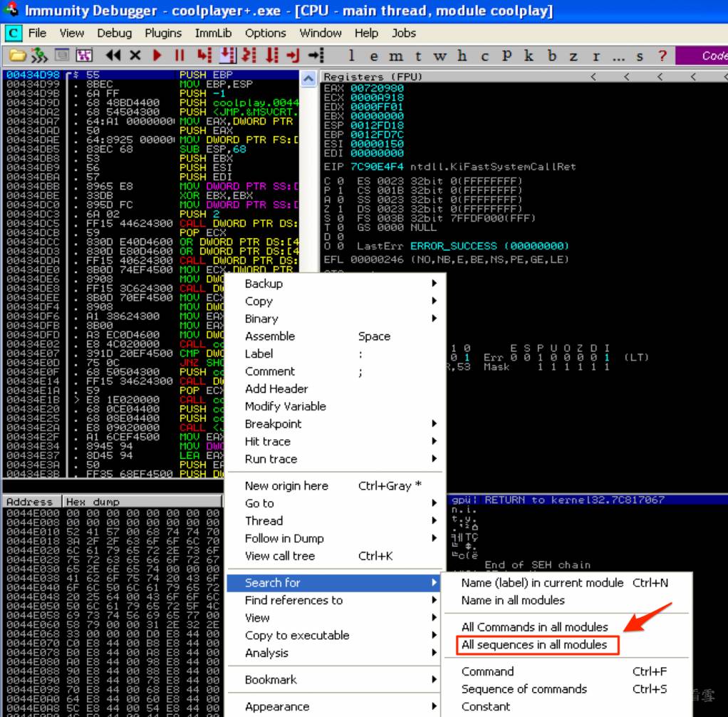
Task: Open the Options menu
Action: [266, 33]
